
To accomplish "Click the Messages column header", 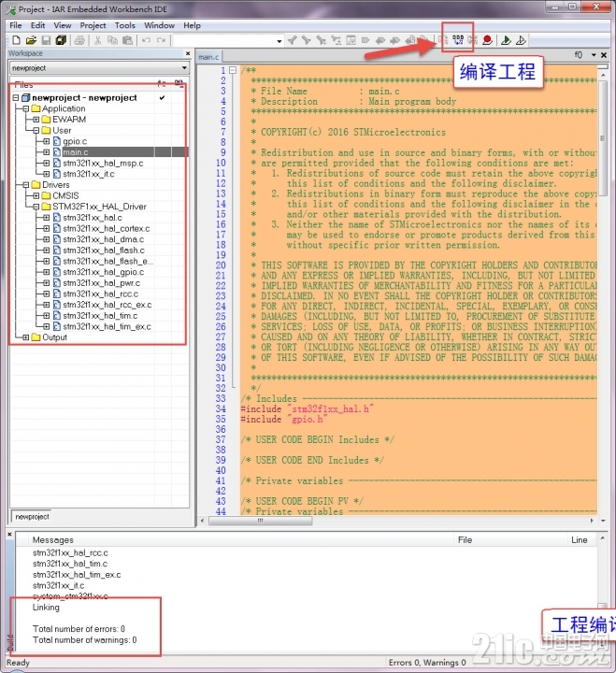I will pos(52,540).
